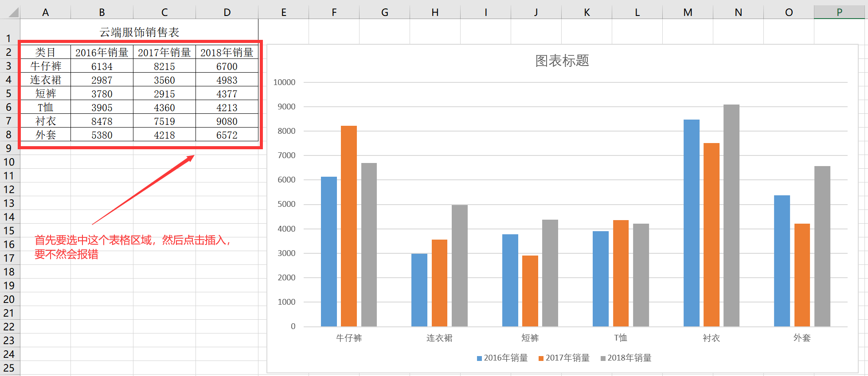Screen dimensions: 868x376
Task: Click the 2018年销量 header cell
Action: pos(227,52)
